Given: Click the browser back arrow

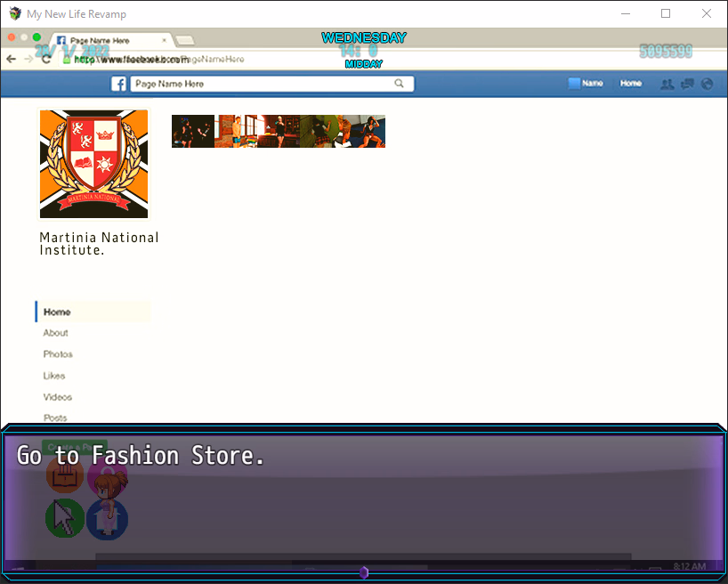Looking at the screenshot, I should pos(12,59).
